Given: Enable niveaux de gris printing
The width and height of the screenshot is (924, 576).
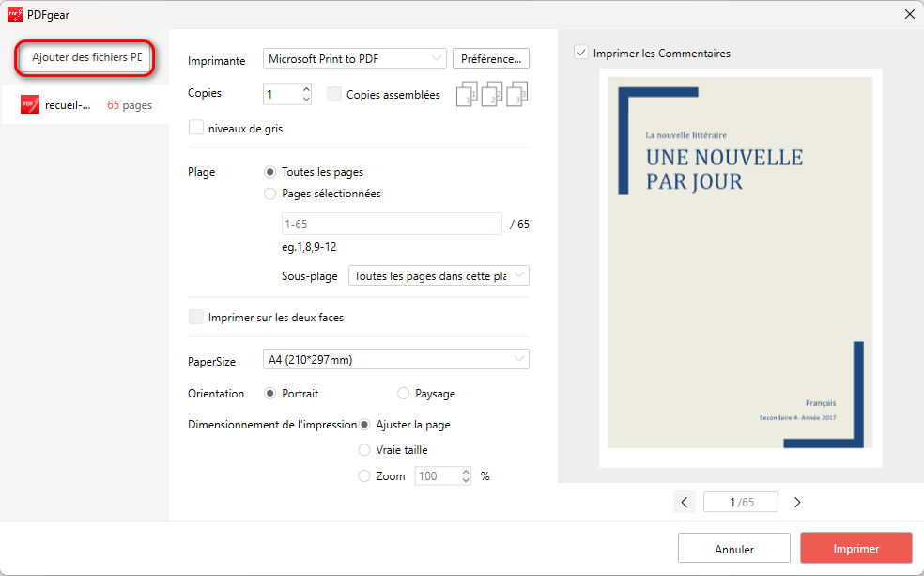Looking at the screenshot, I should 195,127.
